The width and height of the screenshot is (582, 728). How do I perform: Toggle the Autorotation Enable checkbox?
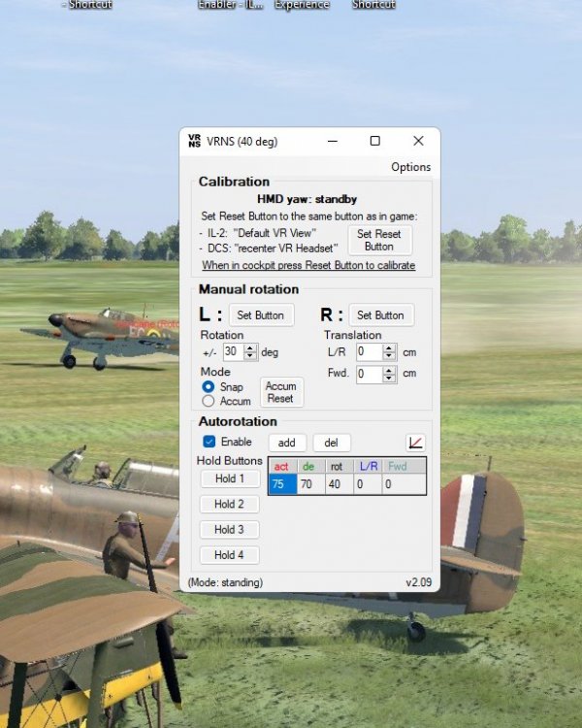tap(210, 442)
